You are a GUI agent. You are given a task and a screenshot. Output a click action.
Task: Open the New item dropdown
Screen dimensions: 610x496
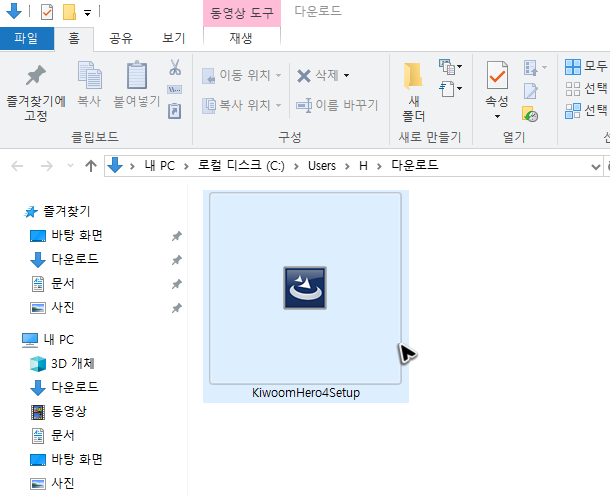(x=450, y=67)
